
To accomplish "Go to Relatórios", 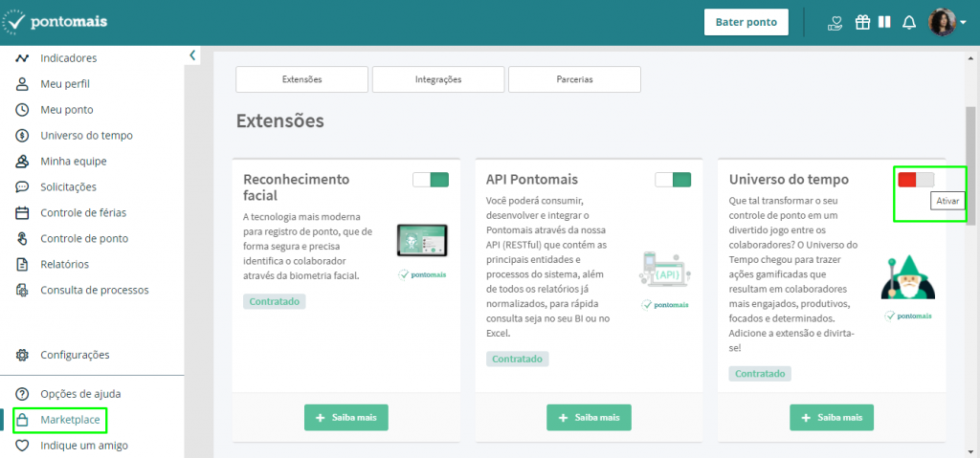I will tap(64, 264).
